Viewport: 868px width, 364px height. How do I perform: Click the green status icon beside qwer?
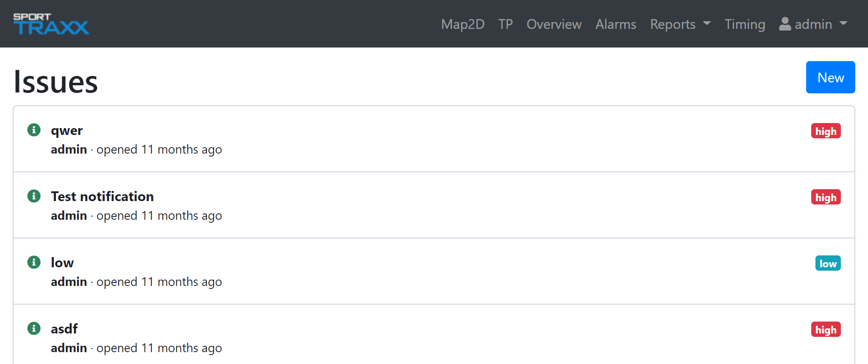[x=34, y=130]
